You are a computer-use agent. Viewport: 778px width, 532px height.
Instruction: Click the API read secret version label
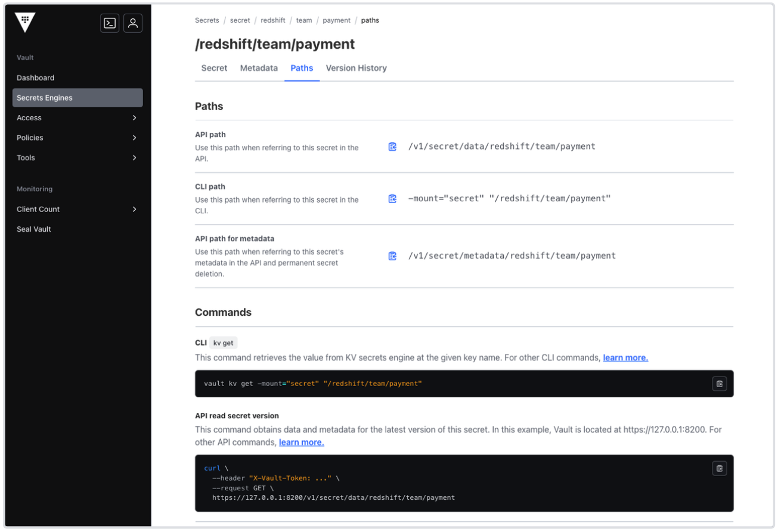[237, 416]
